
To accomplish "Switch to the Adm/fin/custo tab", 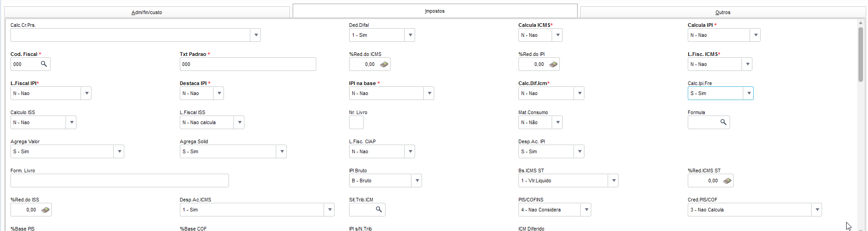I will point(147,12).
